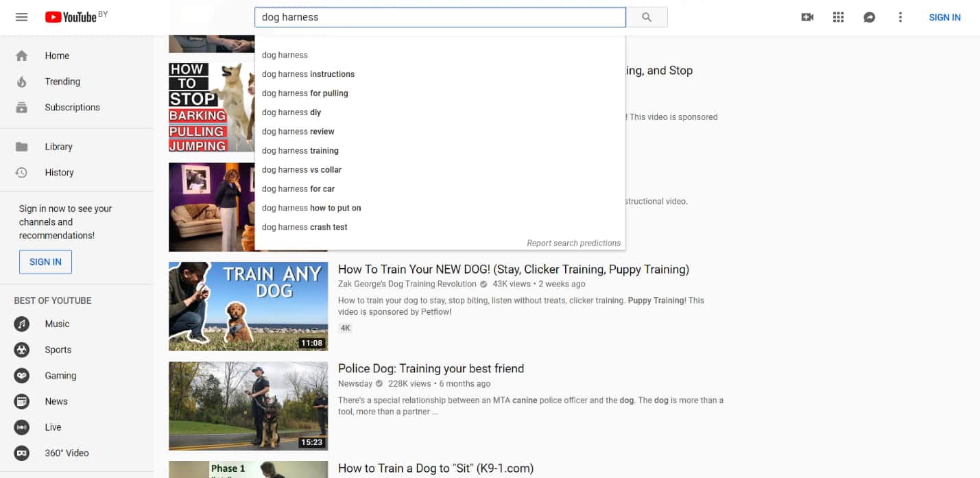Click inside the search input field

click(x=439, y=16)
